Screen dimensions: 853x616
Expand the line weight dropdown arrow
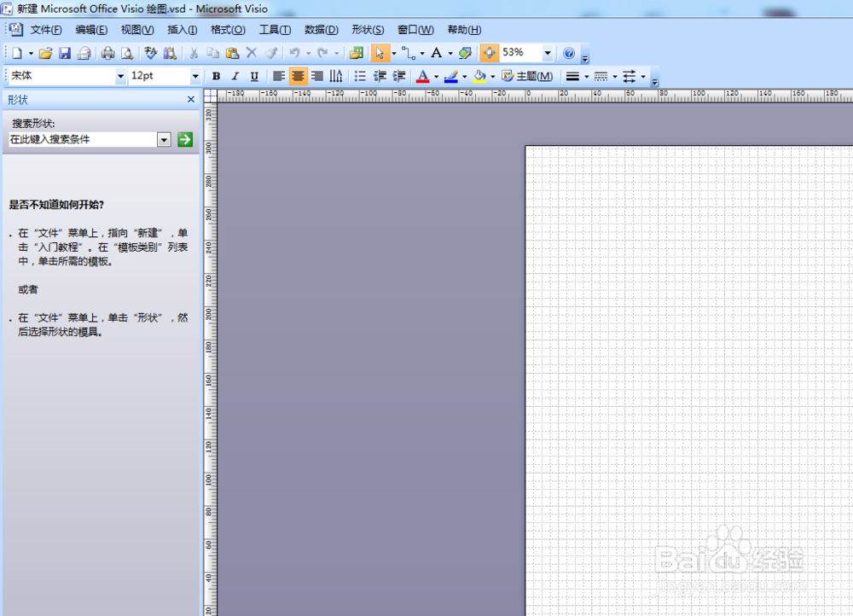coord(587,77)
